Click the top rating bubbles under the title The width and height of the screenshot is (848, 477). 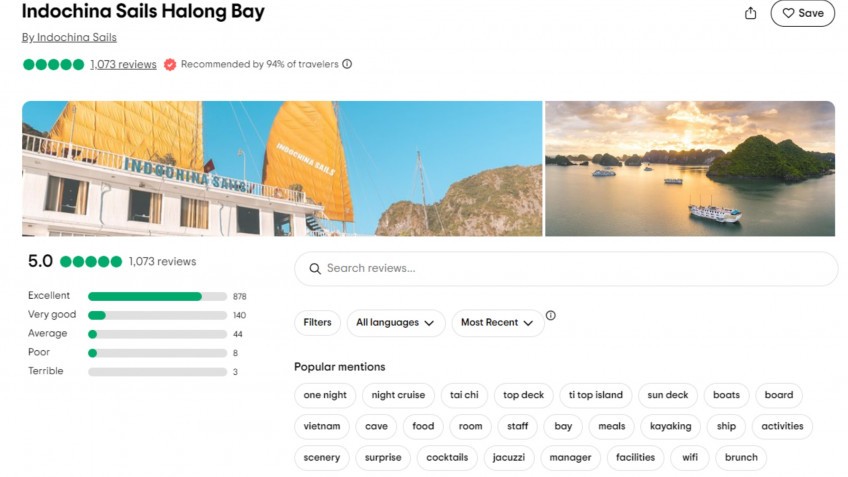pyautogui.click(x=53, y=64)
